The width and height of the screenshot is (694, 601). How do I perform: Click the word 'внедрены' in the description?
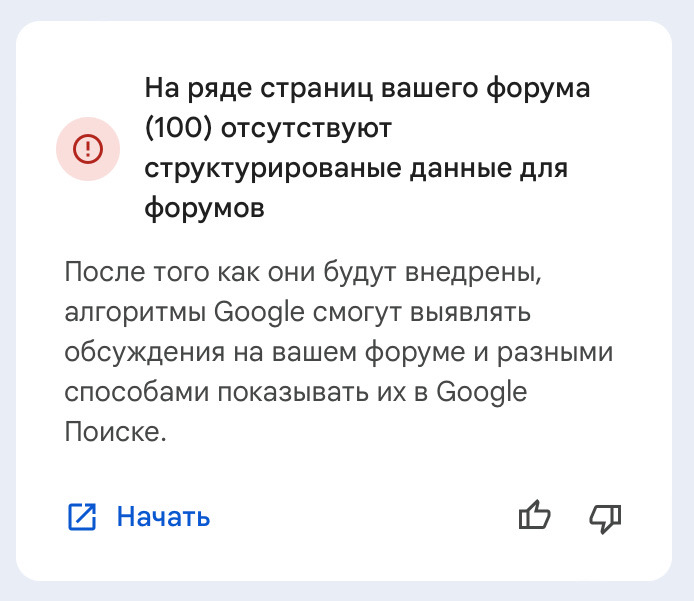point(473,273)
